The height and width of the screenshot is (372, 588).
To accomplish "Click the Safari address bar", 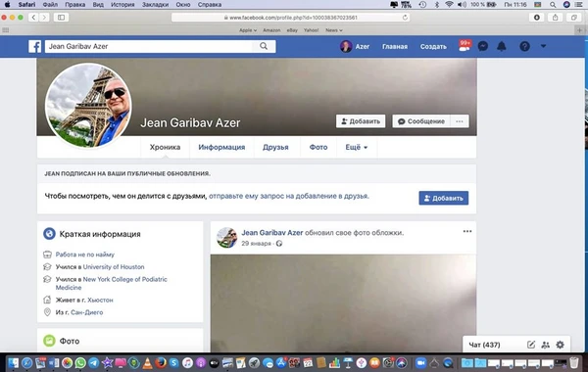I will [x=290, y=18].
